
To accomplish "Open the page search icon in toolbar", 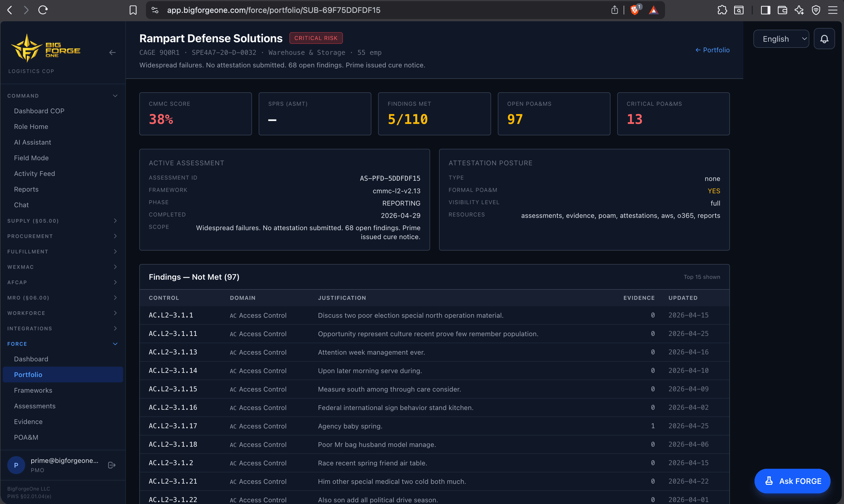I will point(739,10).
